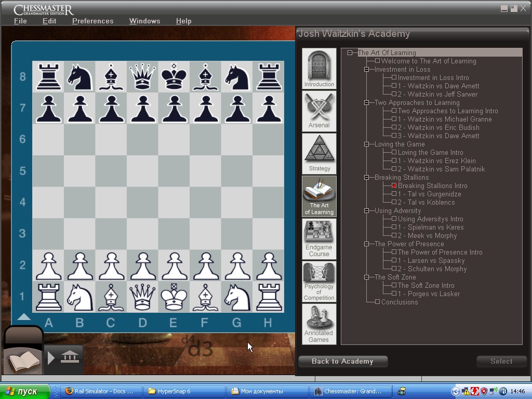This screenshot has width=532, height=399.
Task: Check the 1 - Porges vs Lasker box
Action: tap(394, 294)
